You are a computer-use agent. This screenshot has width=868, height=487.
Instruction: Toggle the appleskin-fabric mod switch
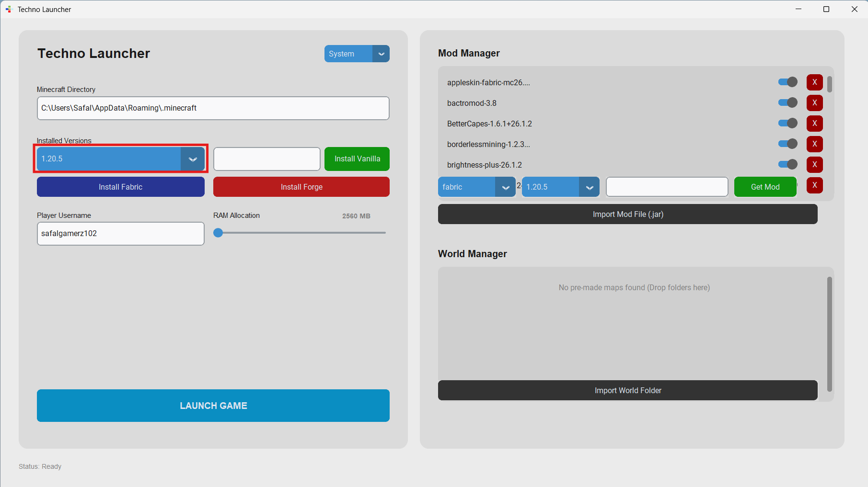point(787,82)
